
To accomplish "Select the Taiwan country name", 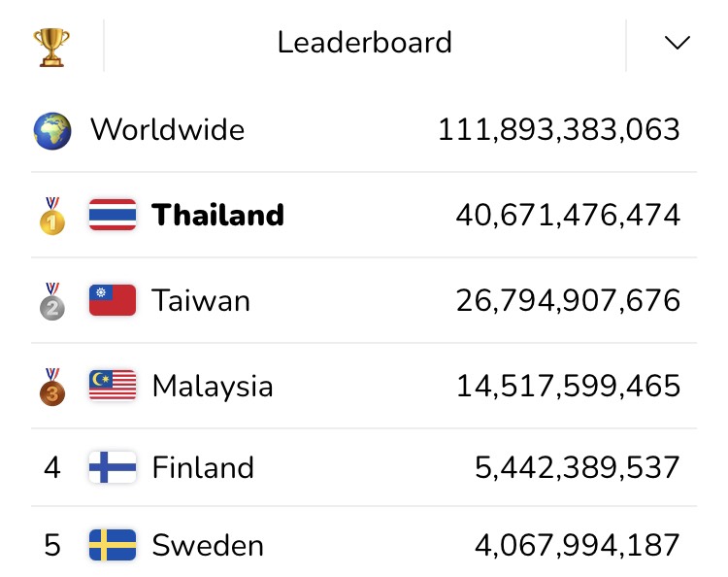I will tap(201, 300).
